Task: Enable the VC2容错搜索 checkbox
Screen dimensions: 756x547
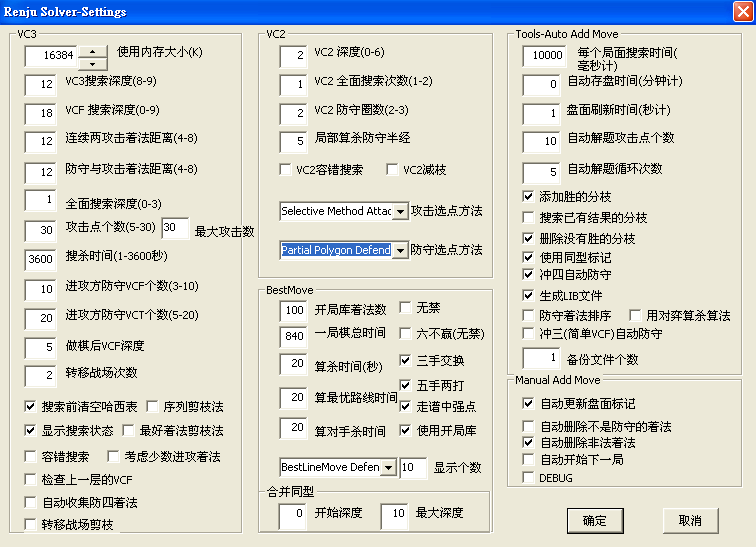Action: click(286, 170)
